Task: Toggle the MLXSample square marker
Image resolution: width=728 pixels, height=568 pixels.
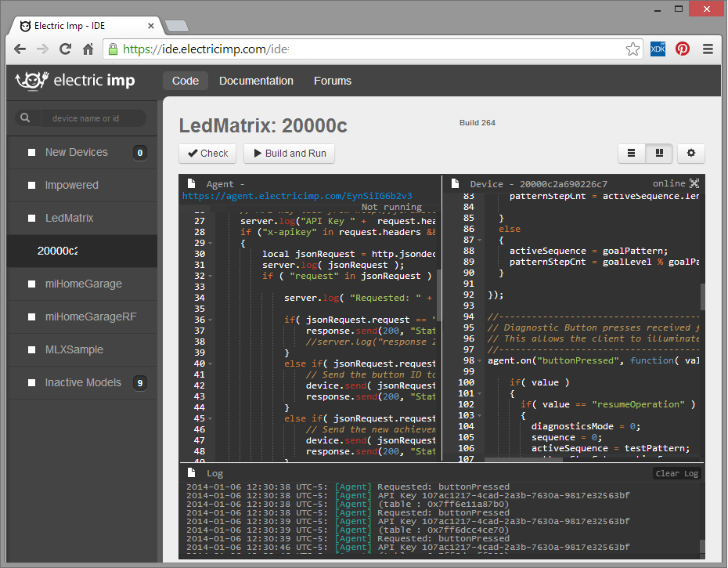Action: pos(31,350)
